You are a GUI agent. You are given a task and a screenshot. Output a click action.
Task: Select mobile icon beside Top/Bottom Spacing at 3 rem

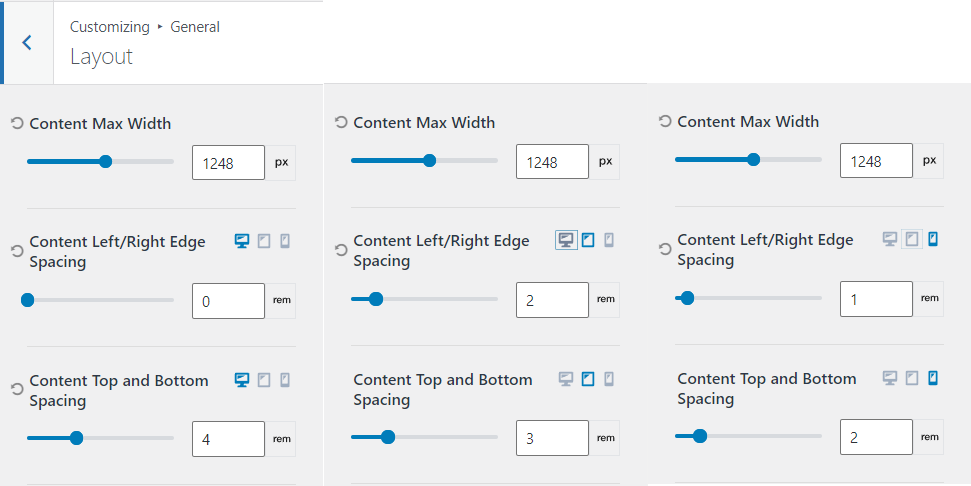pyautogui.click(x=609, y=379)
